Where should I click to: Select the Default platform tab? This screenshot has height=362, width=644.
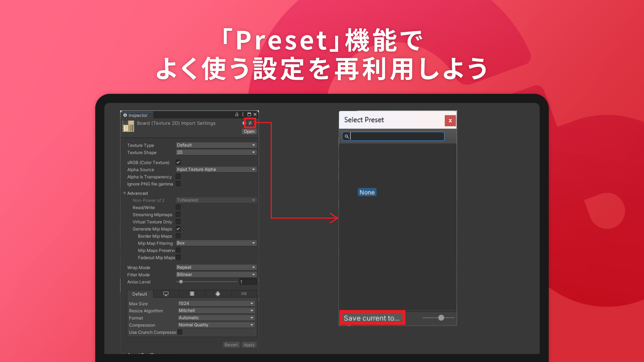(x=140, y=294)
